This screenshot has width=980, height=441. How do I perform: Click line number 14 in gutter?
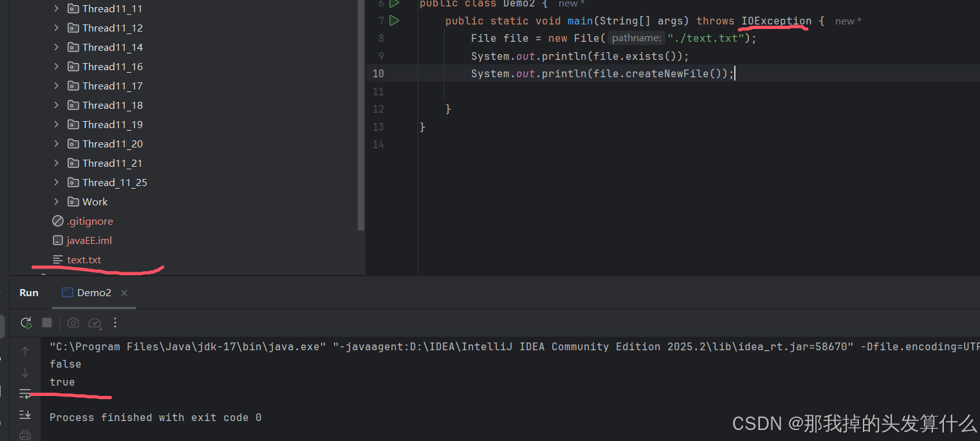tap(378, 145)
